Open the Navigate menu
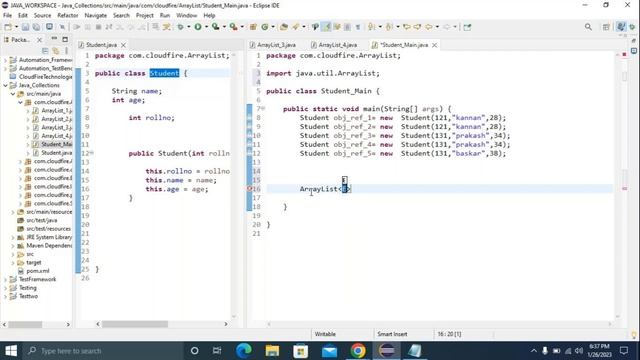Image resolution: width=640 pixels, height=360 pixels. (96, 16)
